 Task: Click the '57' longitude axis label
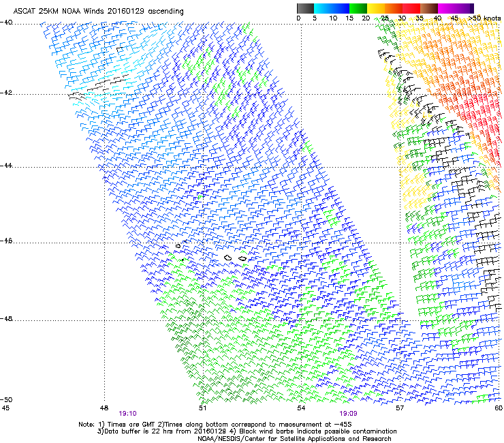pyautogui.click(x=400, y=408)
